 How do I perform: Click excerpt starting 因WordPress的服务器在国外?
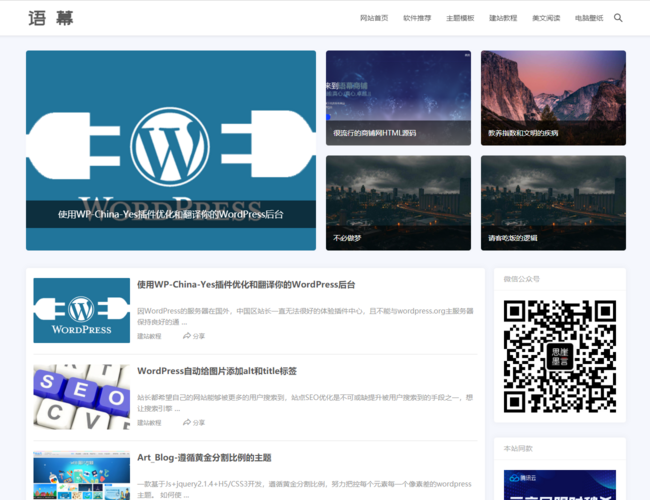tap(305, 316)
